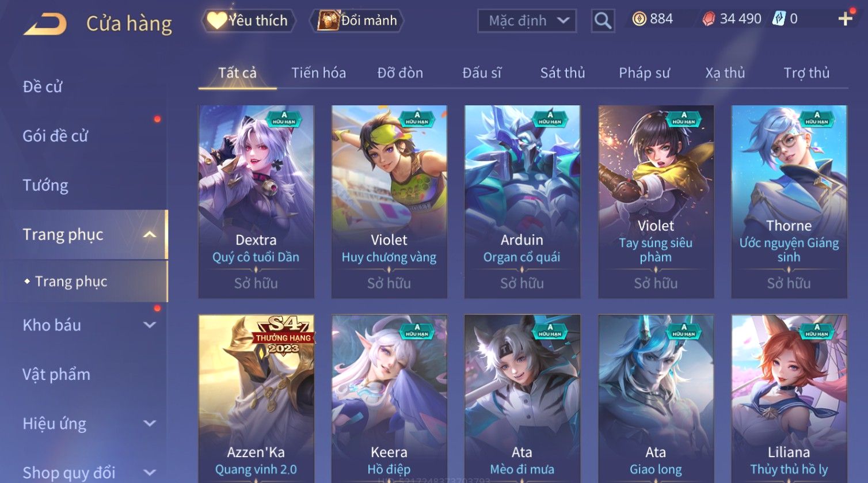868x483 pixels.
Task: Select Thorne Ước nguyện Giáng sinh skin
Action: click(789, 201)
